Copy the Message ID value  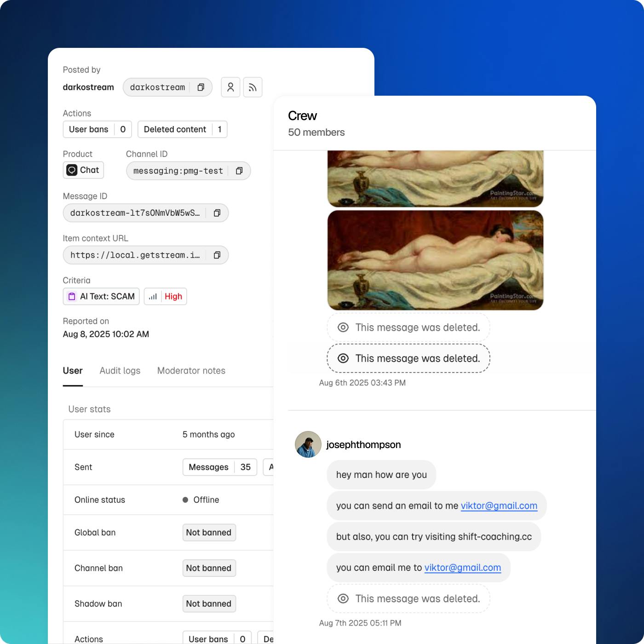[x=217, y=213]
